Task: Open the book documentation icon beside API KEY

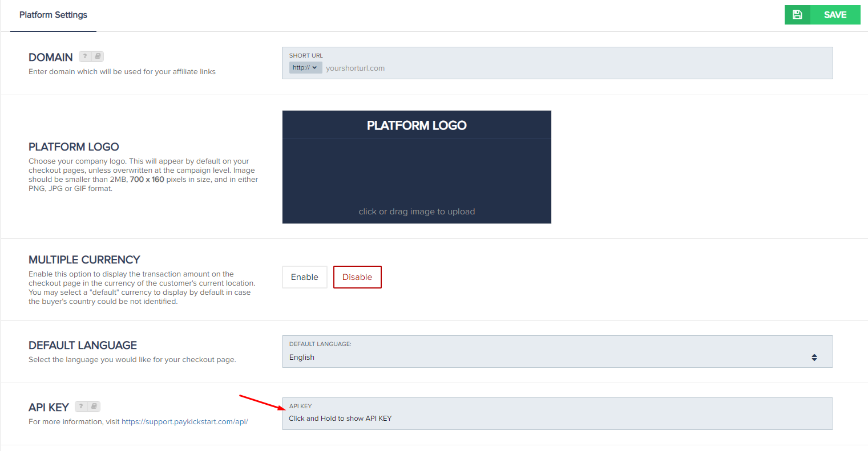Action: point(94,407)
